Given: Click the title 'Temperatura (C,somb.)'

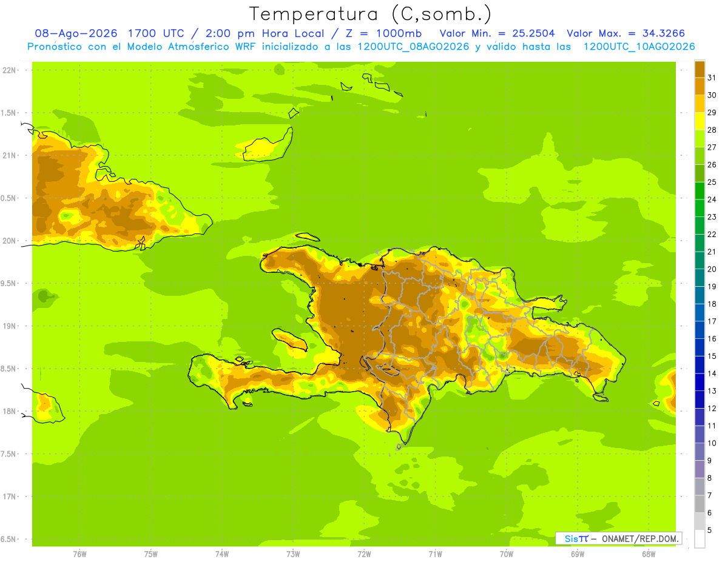Looking at the screenshot, I should click(370, 14).
